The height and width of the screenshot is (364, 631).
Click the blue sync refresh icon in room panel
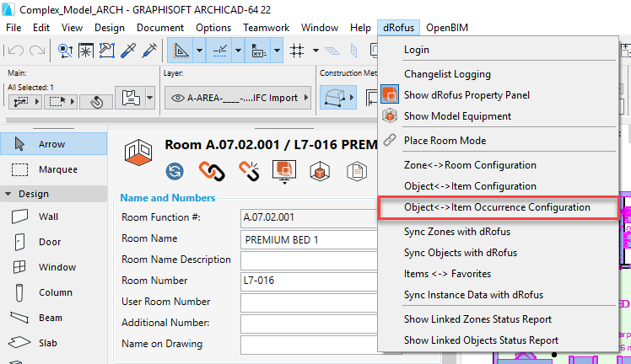point(175,171)
